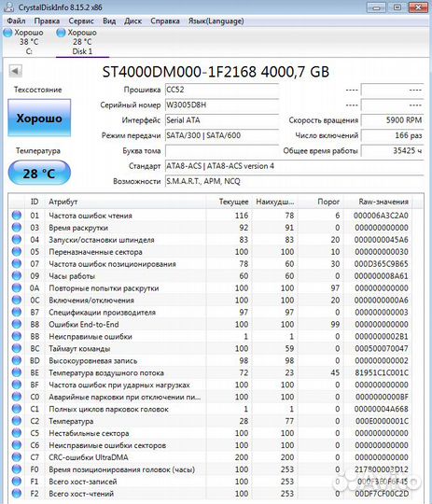Open the Диск menu
The height and width of the screenshot is (504, 432).
click(133, 21)
